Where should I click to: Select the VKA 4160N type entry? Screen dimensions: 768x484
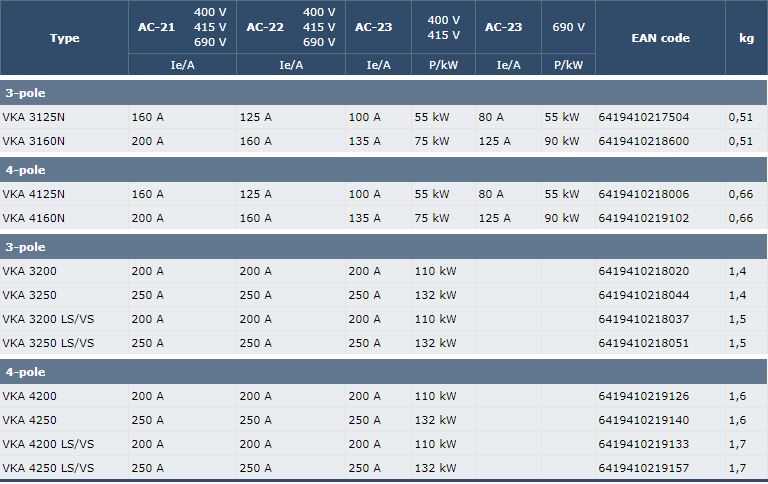[34, 218]
